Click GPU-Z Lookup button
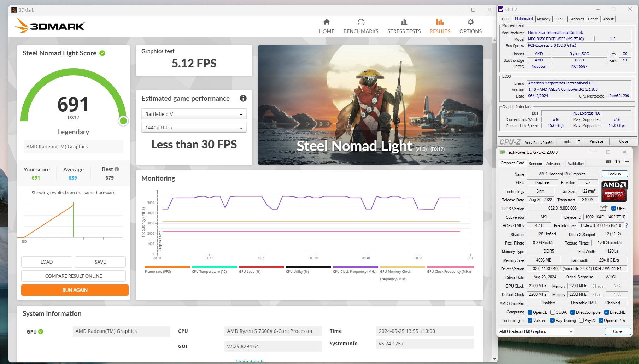The image size is (639, 364). (615, 174)
